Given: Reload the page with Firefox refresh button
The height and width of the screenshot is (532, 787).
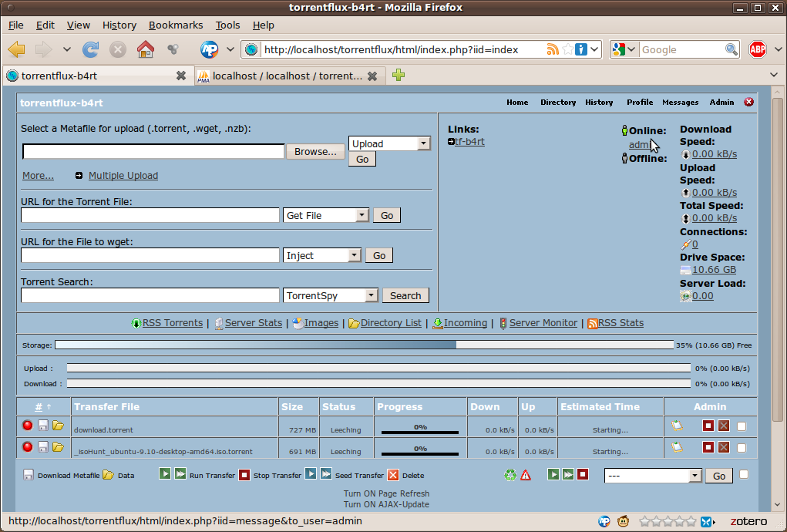Looking at the screenshot, I should pyautogui.click(x=90, y=49).
